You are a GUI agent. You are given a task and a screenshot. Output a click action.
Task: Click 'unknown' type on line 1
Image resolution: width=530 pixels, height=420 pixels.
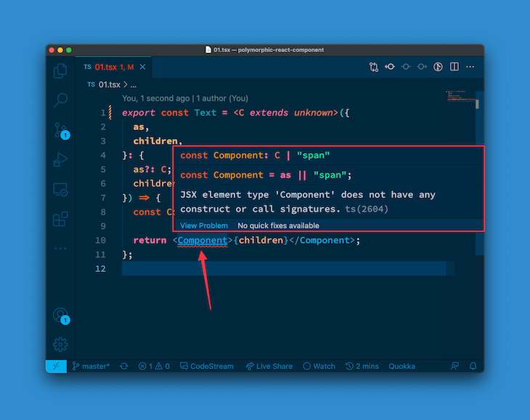(x=314, y=112)
